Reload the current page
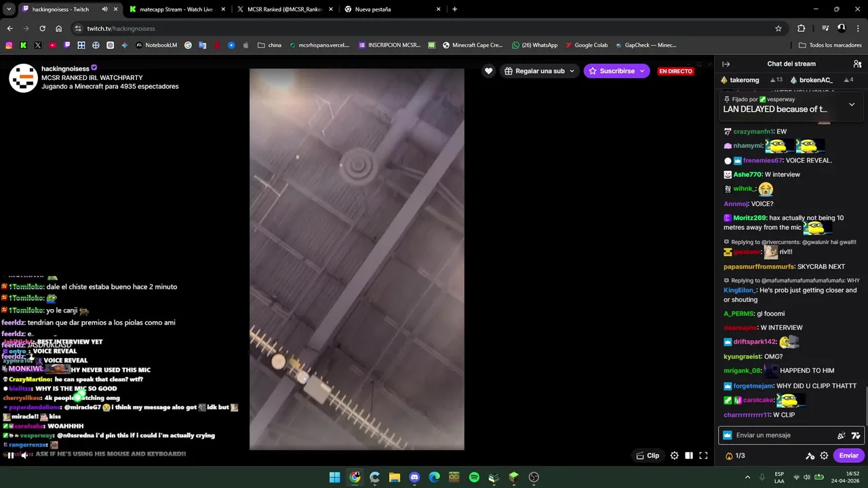868x488 pixels. point(42,28)
